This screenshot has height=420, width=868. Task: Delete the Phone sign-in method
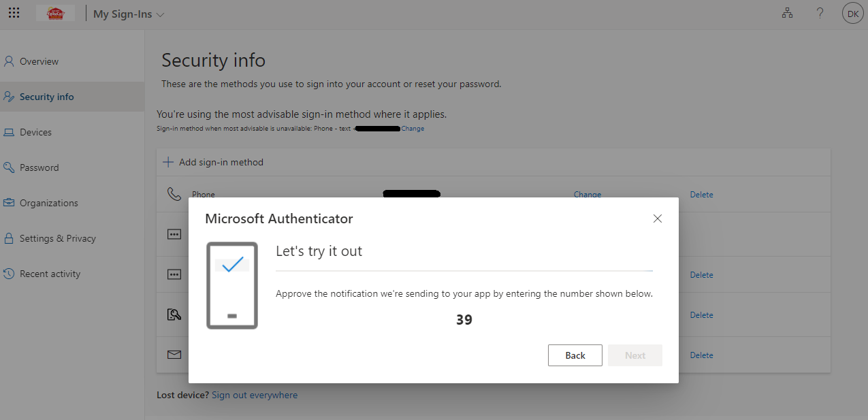[x=701, y=195]
